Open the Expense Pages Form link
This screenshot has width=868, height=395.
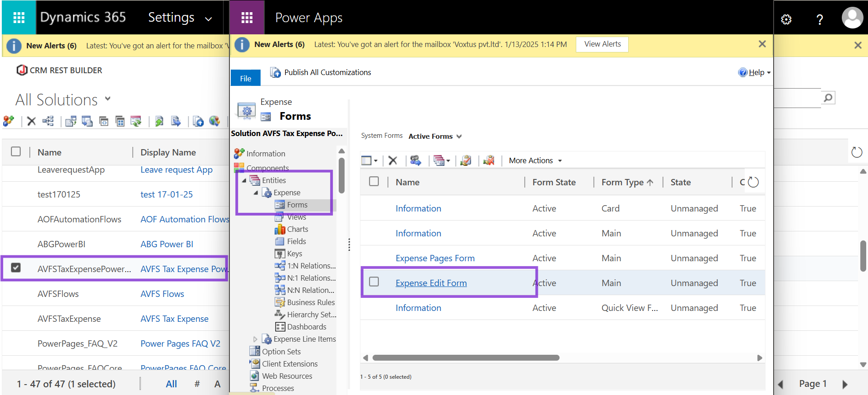435,258
